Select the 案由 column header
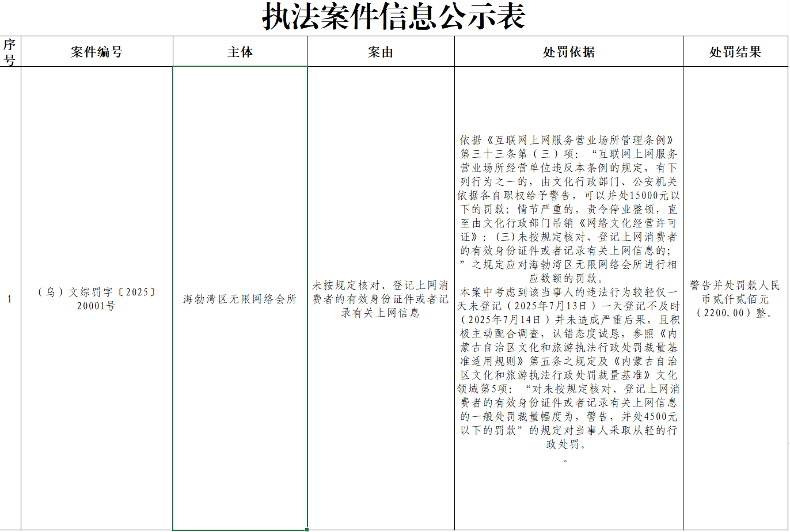The image size is (790, 532). [x=380, y=52]
